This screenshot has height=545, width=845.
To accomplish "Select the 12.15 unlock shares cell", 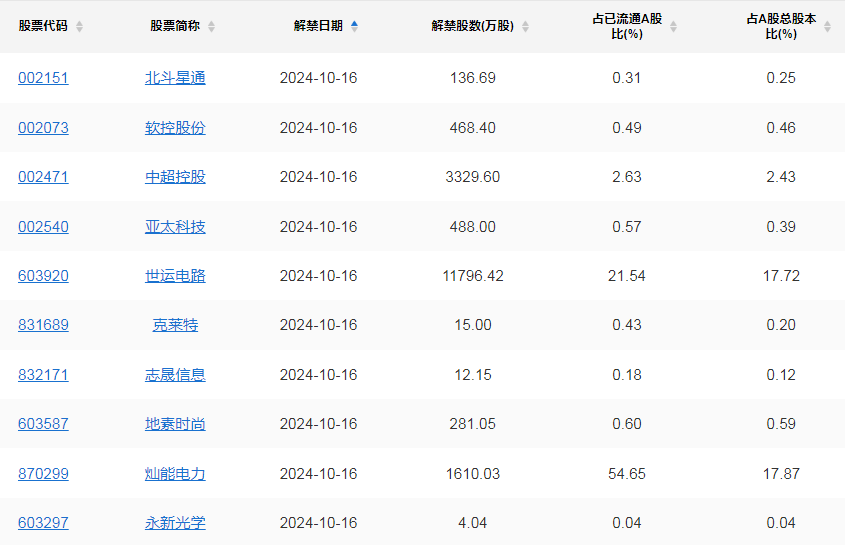I will click(473, 375).
